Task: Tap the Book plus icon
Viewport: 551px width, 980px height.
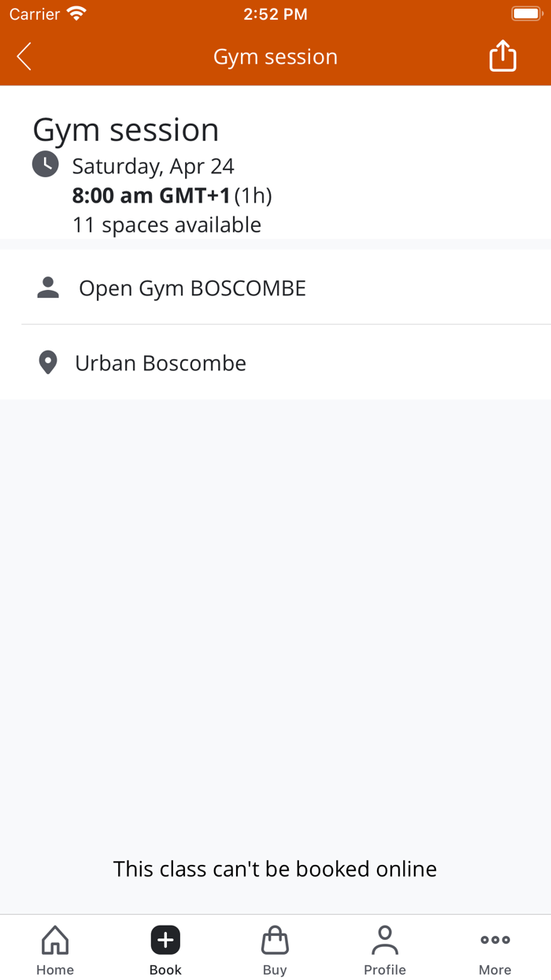Action: pyautogui.click(x=165, y=940)
